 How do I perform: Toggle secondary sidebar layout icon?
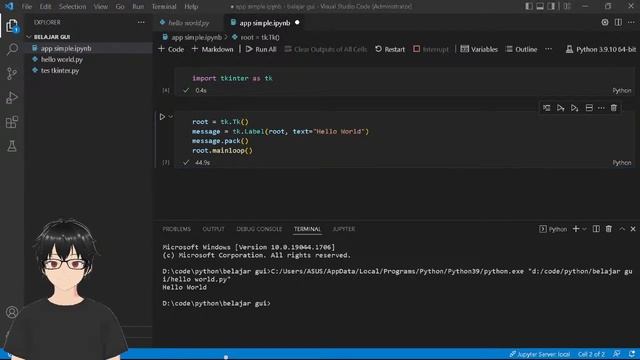[551, 6]
